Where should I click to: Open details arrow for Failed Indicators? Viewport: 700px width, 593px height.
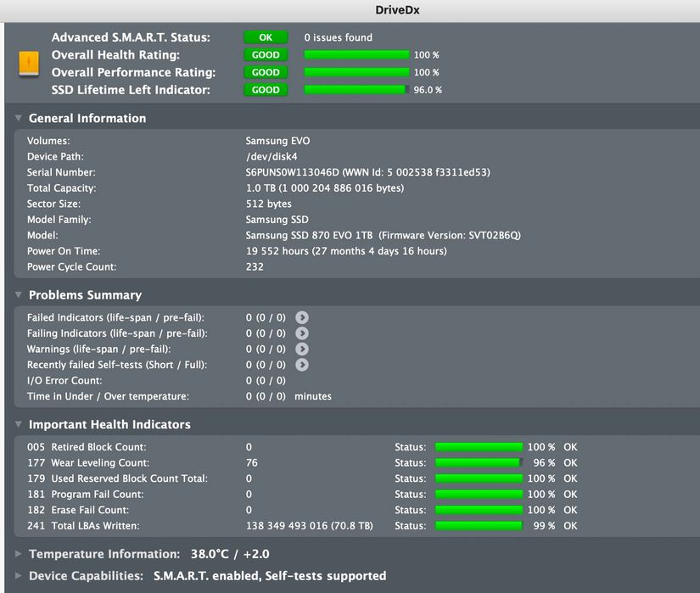(302, 317)
